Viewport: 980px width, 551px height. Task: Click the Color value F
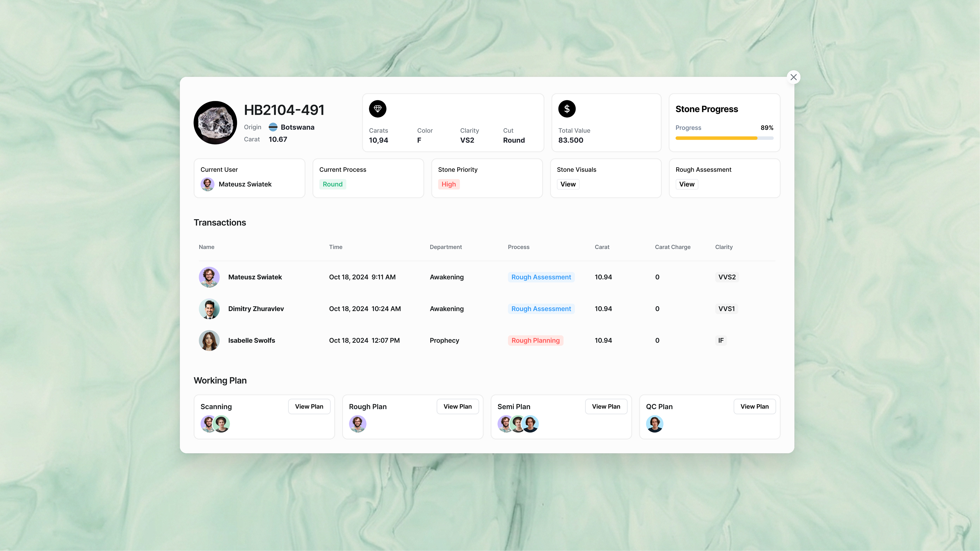pos(419,140)
